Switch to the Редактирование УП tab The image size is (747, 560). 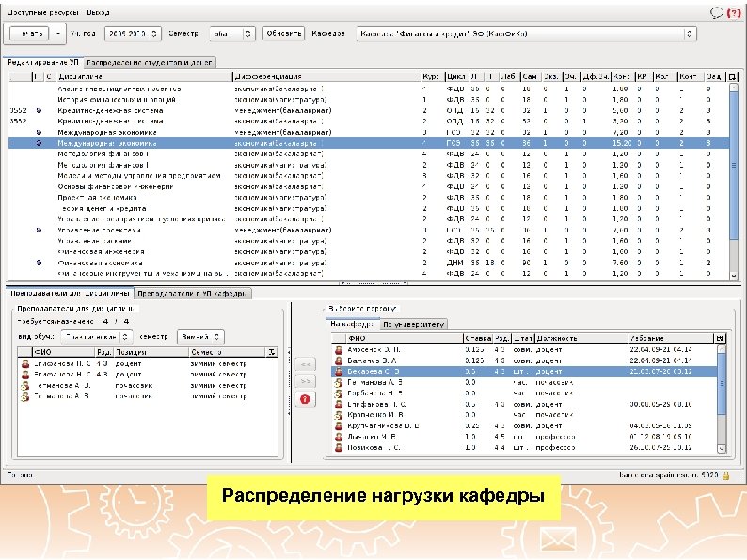pos(43,62)
